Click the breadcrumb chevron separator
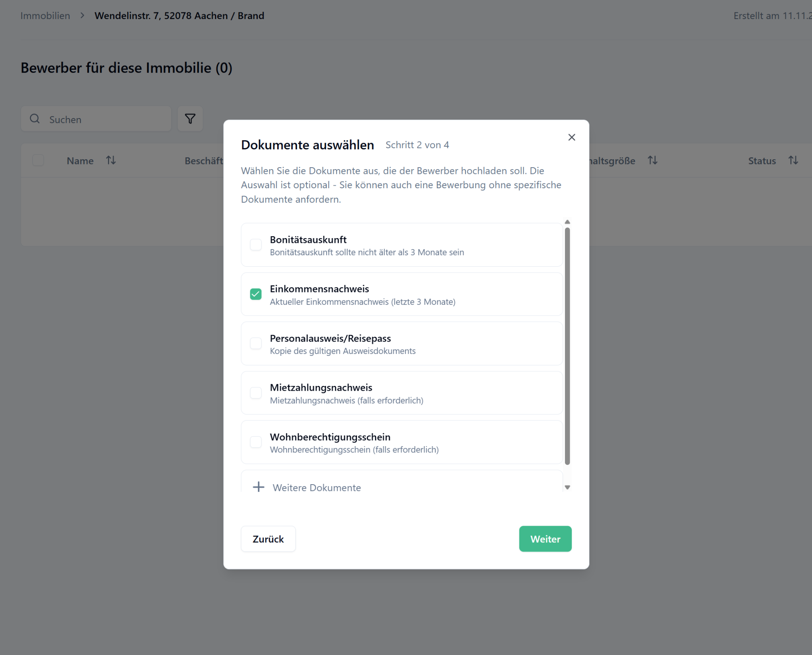 coord(82,15)
